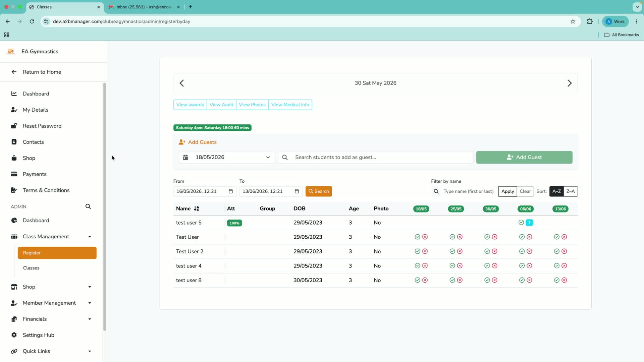Click the admin search magnifier icon

pos(88,206)
